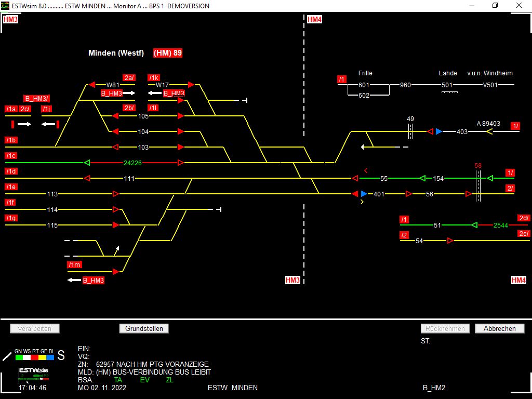Image resolution: width=532 pixels, height=399 pixels.
Task: Select red signal right of track 54
Action: [450, 241]
